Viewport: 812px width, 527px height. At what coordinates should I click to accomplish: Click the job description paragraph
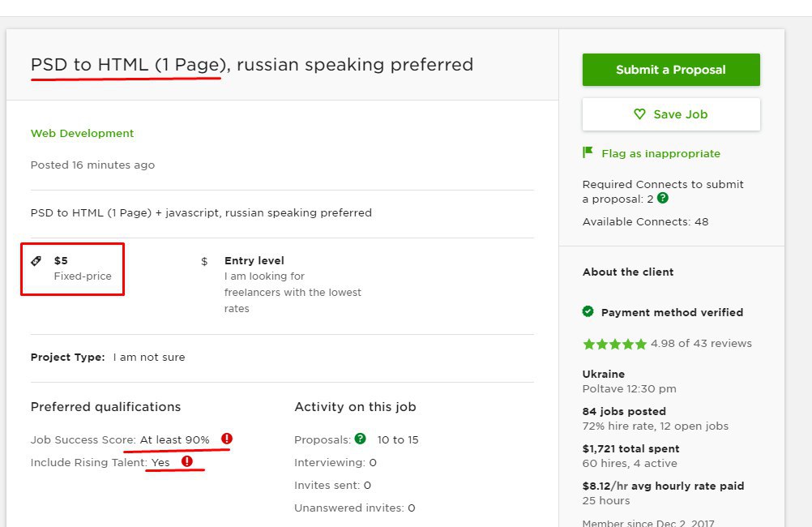coord(201,212)
